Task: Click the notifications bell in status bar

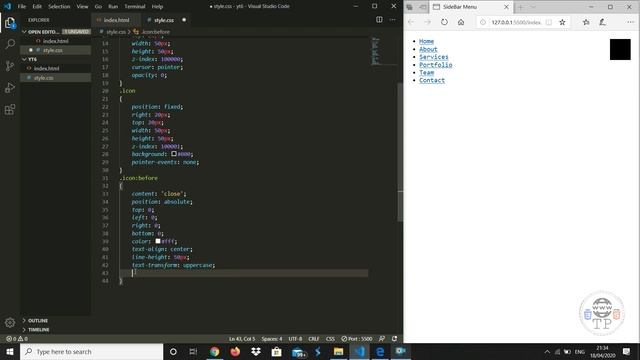Action: pos(394,339)
